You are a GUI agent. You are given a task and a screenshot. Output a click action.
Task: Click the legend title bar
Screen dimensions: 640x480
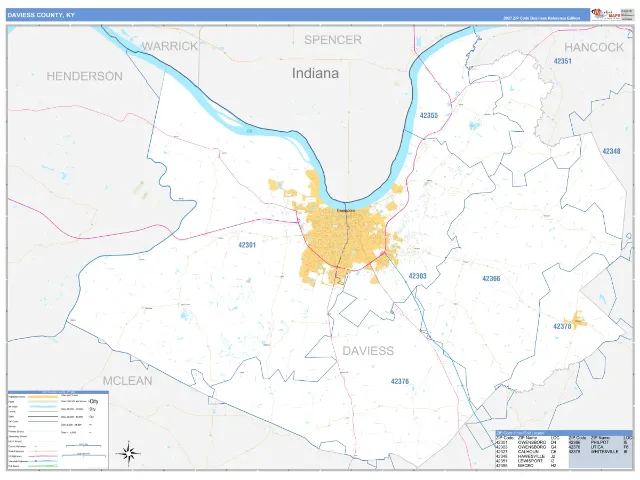58,392
